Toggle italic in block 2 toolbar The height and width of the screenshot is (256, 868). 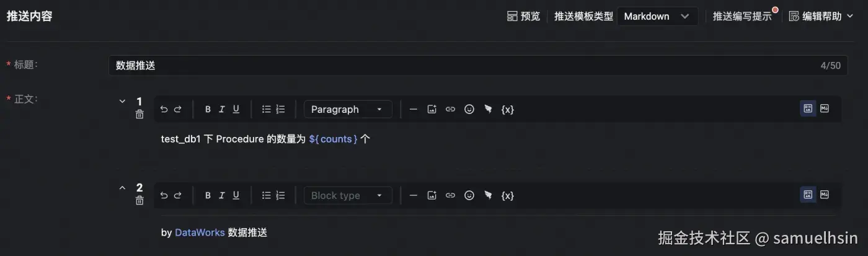tap(222, 196)
